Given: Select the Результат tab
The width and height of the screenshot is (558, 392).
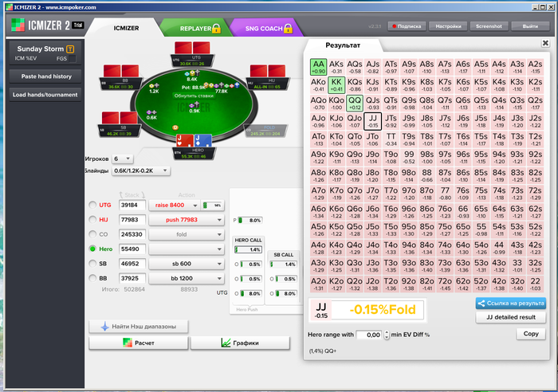Looking at the screenshot, I should [343, 45].
